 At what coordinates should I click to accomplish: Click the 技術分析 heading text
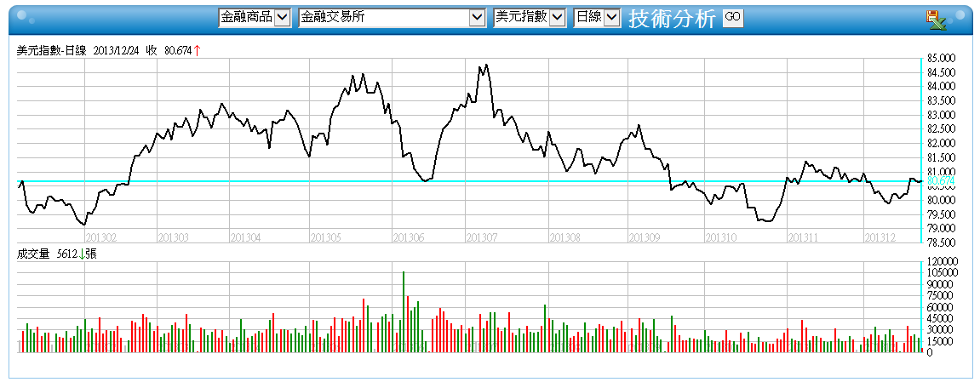(x=671, y=19)
